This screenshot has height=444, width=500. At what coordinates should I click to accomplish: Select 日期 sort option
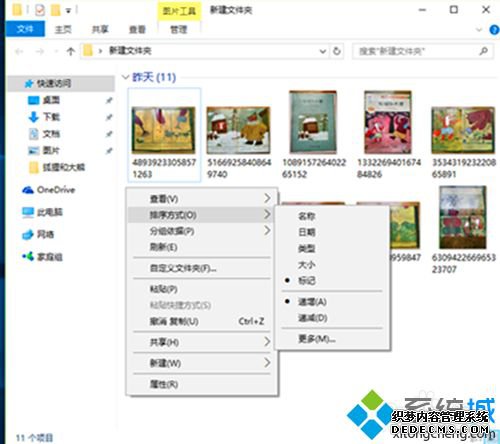[307, 232]
